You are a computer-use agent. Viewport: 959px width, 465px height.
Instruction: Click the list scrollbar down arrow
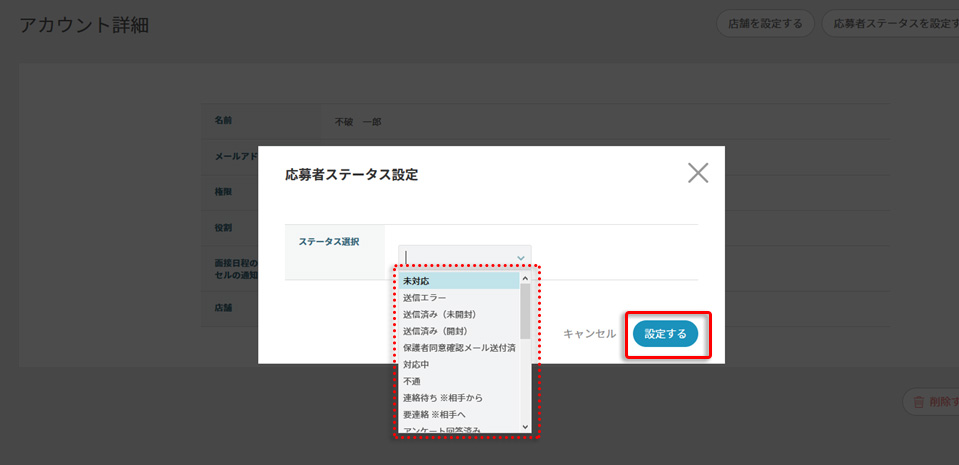pos(526,427)
